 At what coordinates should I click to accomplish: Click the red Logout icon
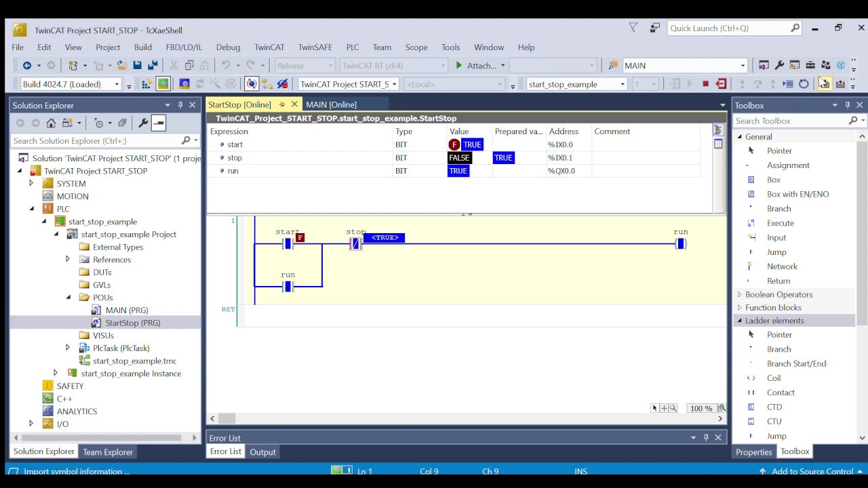[721, 84]
